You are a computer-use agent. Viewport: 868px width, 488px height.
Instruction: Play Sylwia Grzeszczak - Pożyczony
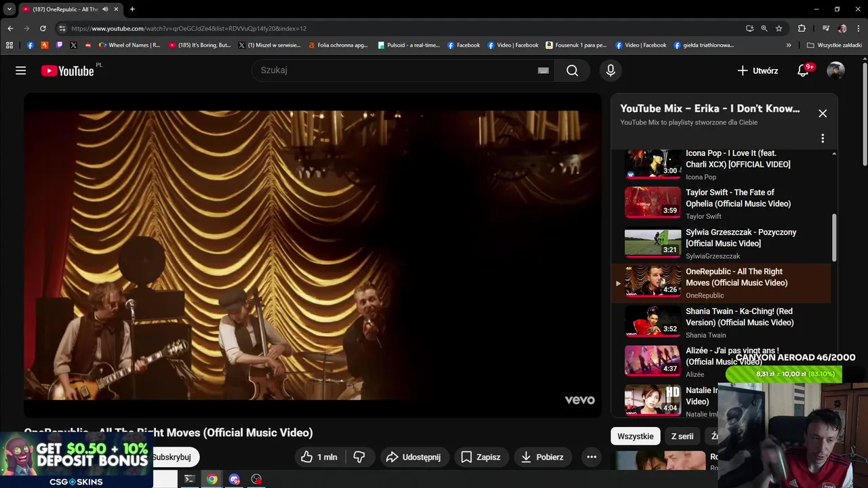tap(722, 243)
